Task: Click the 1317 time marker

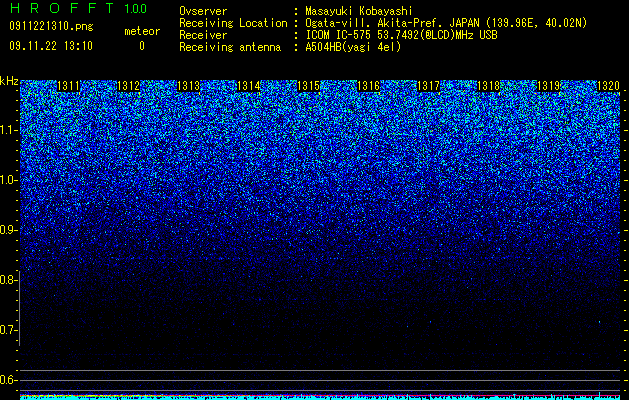Action: point(428,86)
